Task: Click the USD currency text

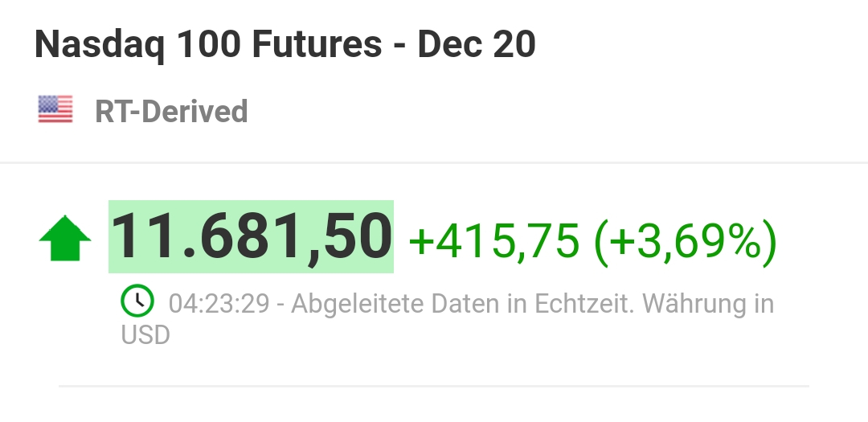Action: 145,334
